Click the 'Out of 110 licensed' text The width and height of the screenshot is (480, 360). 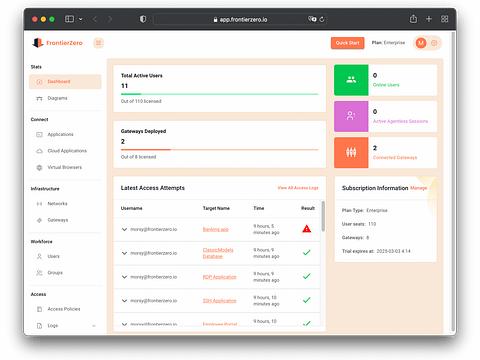[141, 101]
